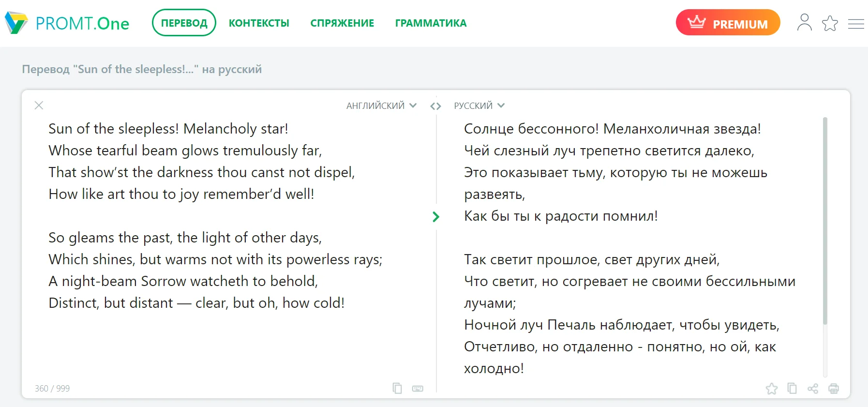This screenshot has height=407, width=868.
Task: Click the PROMT.One logo
Action: [x=67, y=23]
